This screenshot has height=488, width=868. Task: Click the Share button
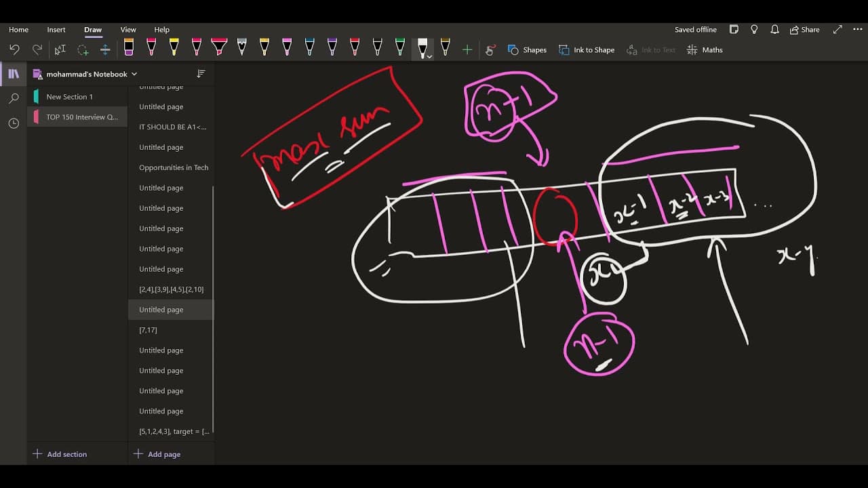(805, 30)
